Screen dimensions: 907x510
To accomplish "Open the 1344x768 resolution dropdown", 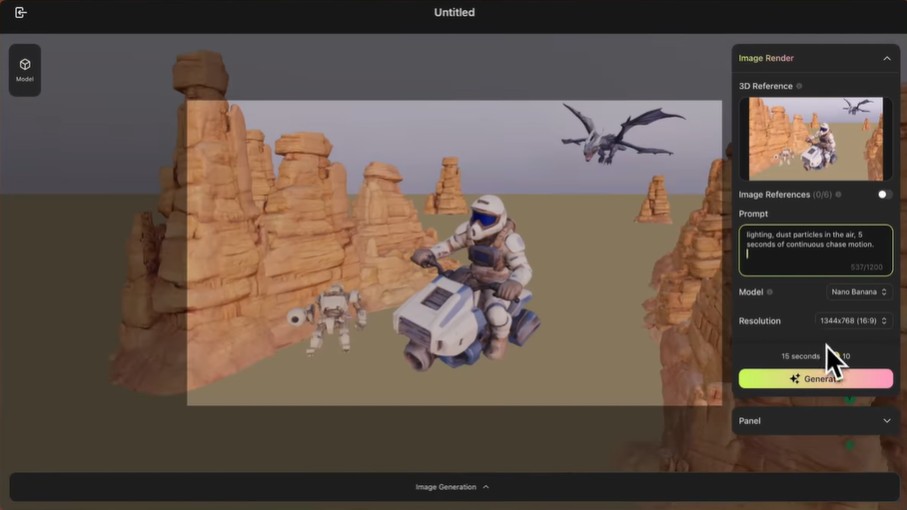I will point(854,321).
